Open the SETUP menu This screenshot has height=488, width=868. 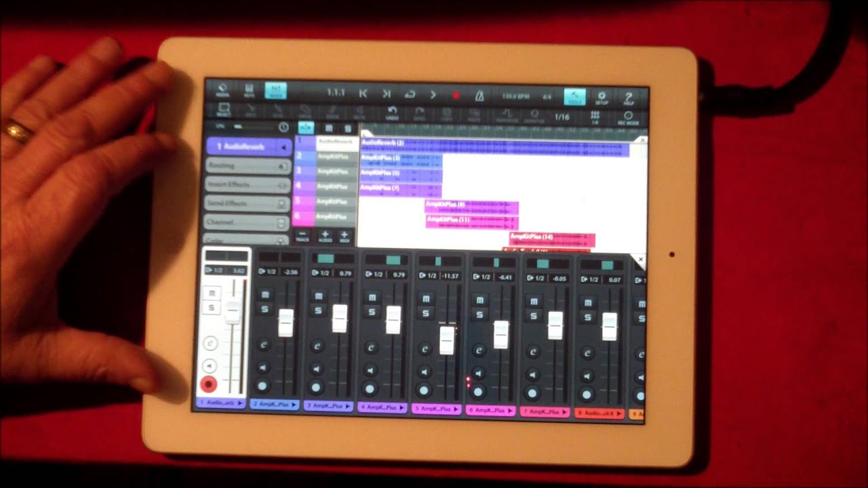pos(601,98)
